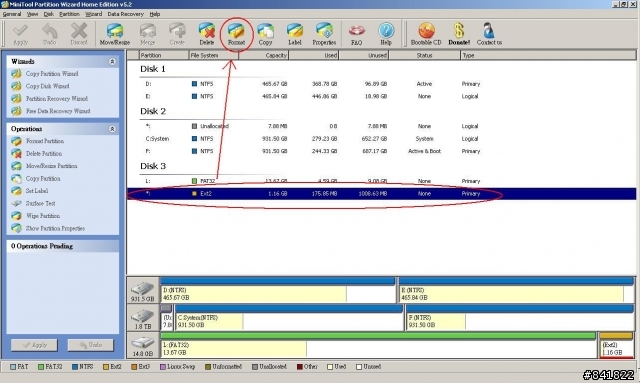Select the Ext2 1.16 GB partition row
The width and height of the screenshot is (640, 383).
click(382, 194)
